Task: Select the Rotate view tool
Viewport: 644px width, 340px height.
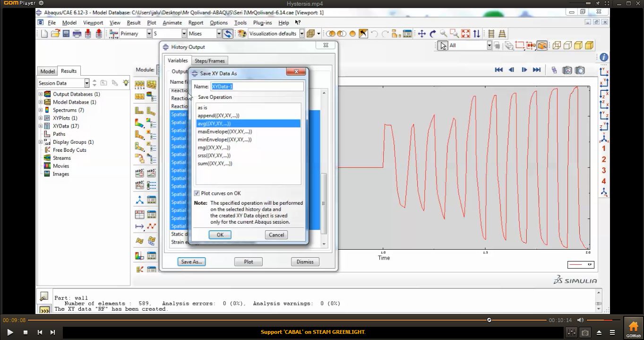Action: coord(432,34)
